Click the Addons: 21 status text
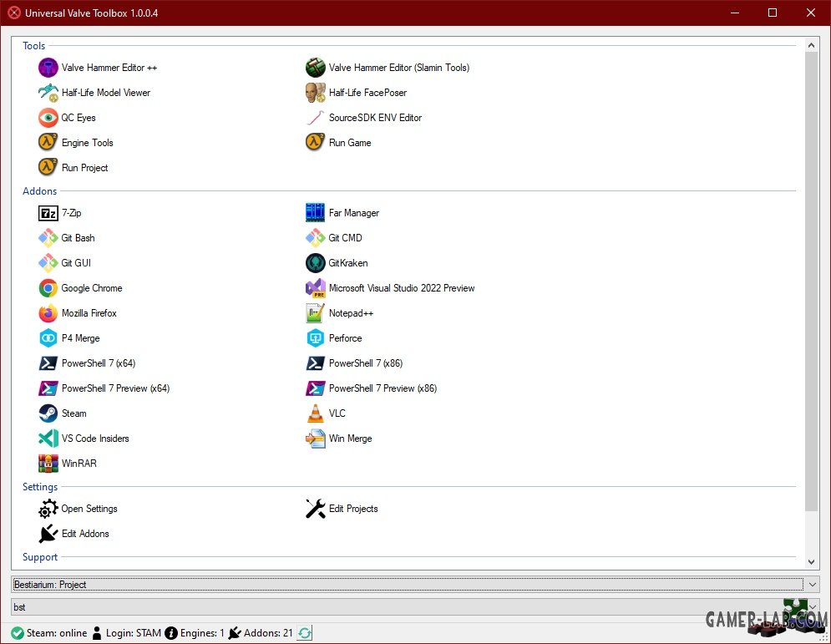This screenshot has width=831, height=644. (x=267, y=633)
